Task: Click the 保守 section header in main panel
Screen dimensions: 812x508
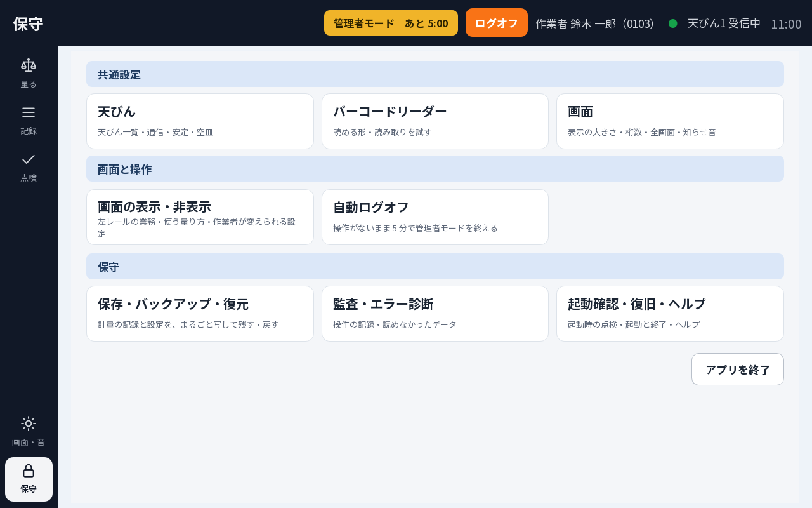Action: [435, 267]
